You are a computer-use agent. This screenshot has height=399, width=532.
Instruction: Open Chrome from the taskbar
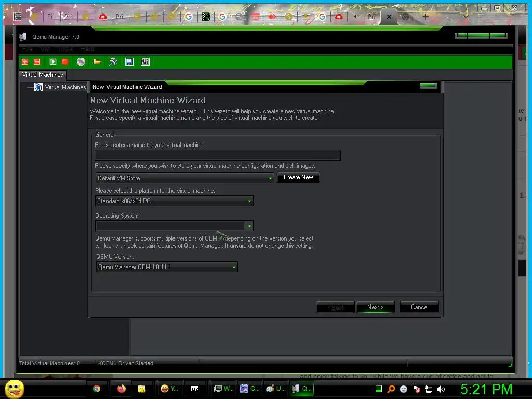97,389
